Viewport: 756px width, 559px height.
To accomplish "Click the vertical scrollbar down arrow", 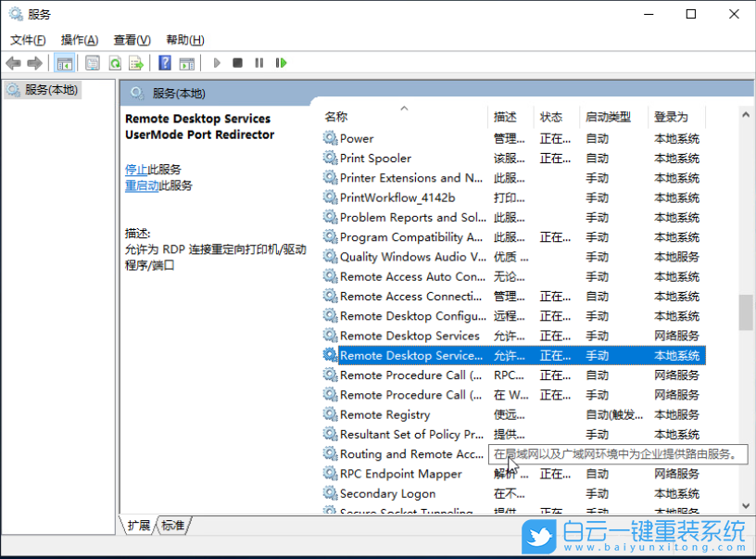I will point(744,505).
